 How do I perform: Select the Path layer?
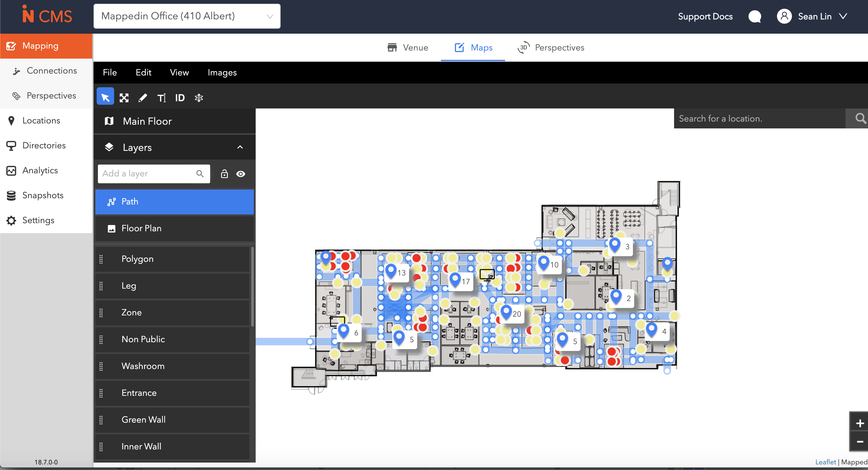pos(175,201)
